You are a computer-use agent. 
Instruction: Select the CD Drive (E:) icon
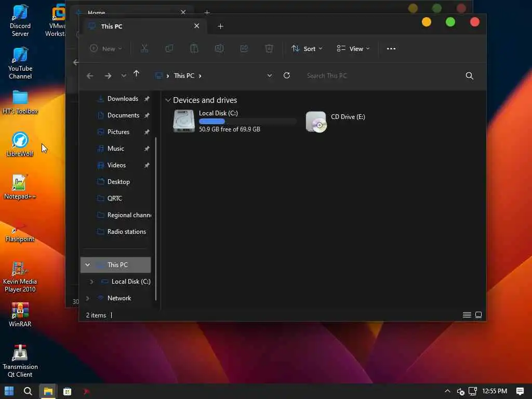click(315, 122)
